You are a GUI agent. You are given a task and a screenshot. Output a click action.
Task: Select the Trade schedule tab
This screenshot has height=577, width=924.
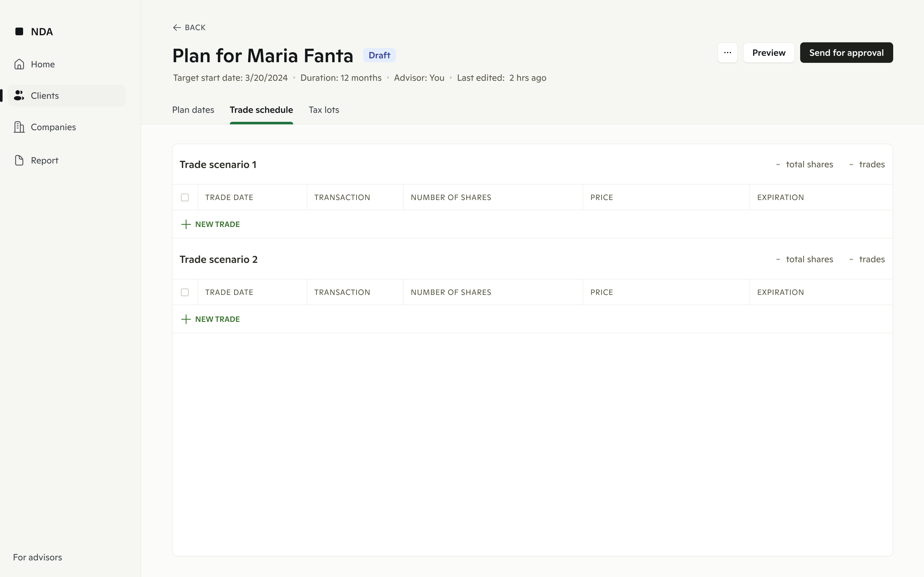pyautogui.click(x=261, y=110)
